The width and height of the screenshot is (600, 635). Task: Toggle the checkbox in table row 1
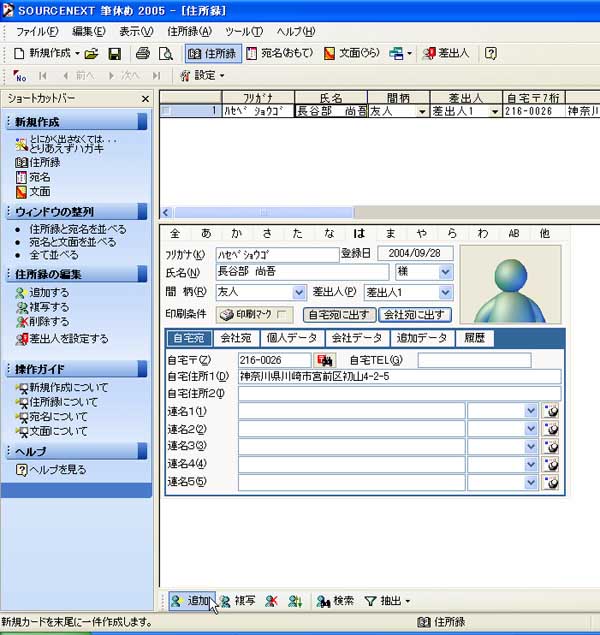pos(166,110)
